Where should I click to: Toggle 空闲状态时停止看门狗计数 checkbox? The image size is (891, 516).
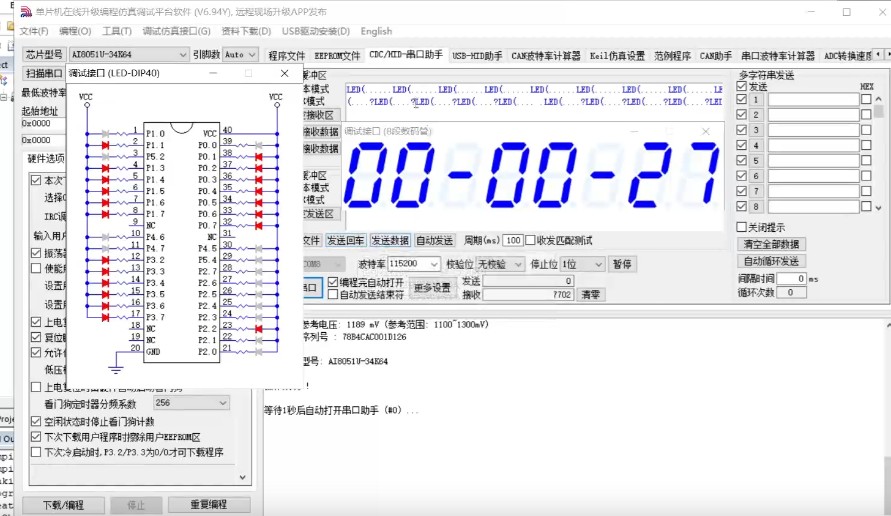[36, 422]
